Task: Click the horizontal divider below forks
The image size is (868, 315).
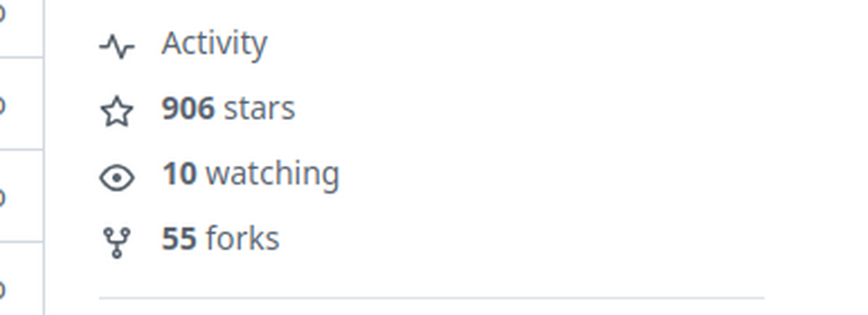Action: click(431, 298)
